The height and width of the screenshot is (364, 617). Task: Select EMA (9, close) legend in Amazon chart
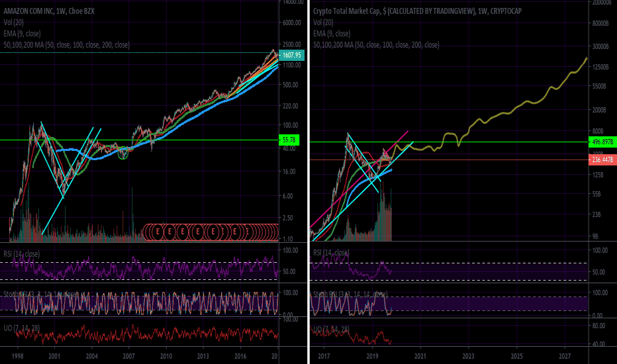pos(22,34)
